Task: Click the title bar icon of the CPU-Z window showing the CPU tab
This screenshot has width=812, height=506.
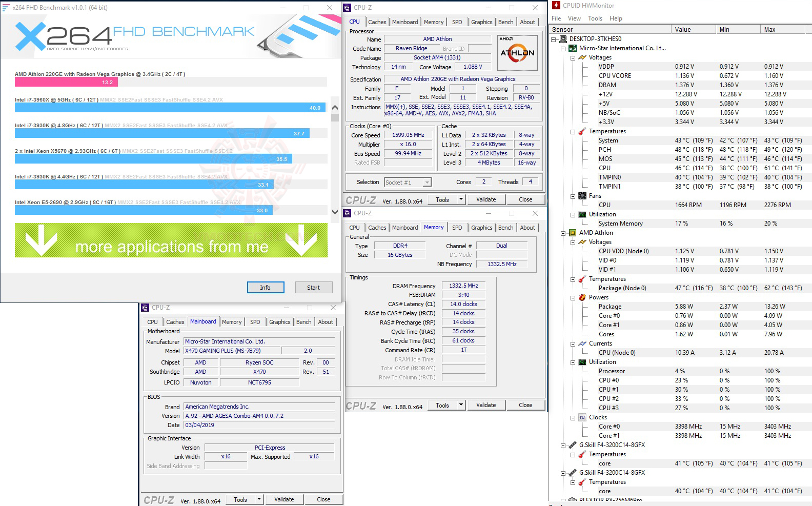Action: 348,8
